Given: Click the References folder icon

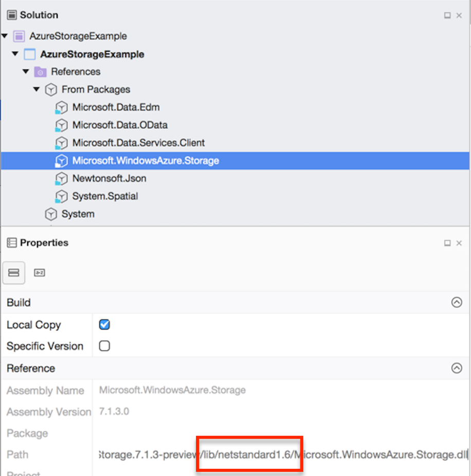Looking at the screenshot, I should point(40,71).
